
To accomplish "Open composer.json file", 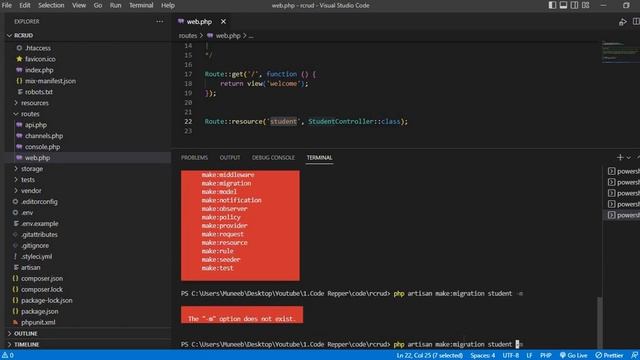I will pyautogui.click(x=42, y=279).
